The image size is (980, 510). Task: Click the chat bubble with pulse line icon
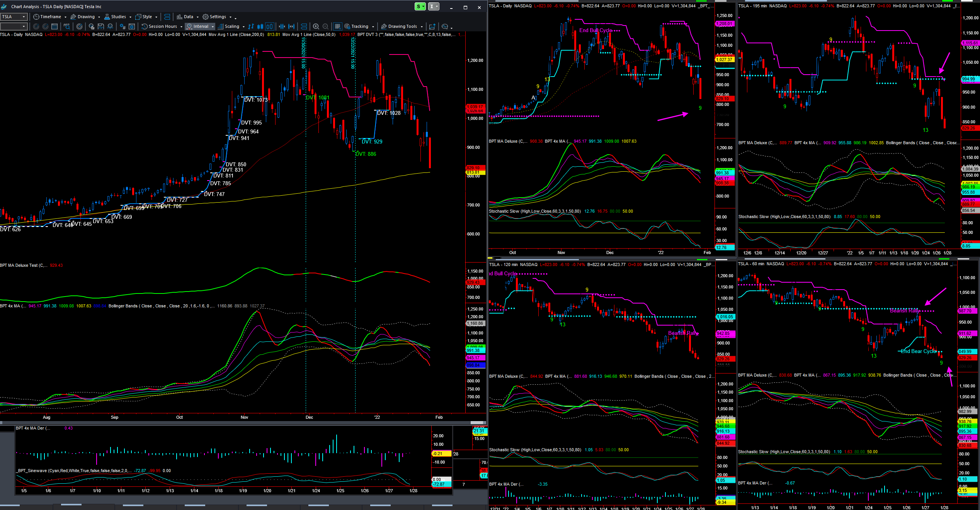[445, 26]
